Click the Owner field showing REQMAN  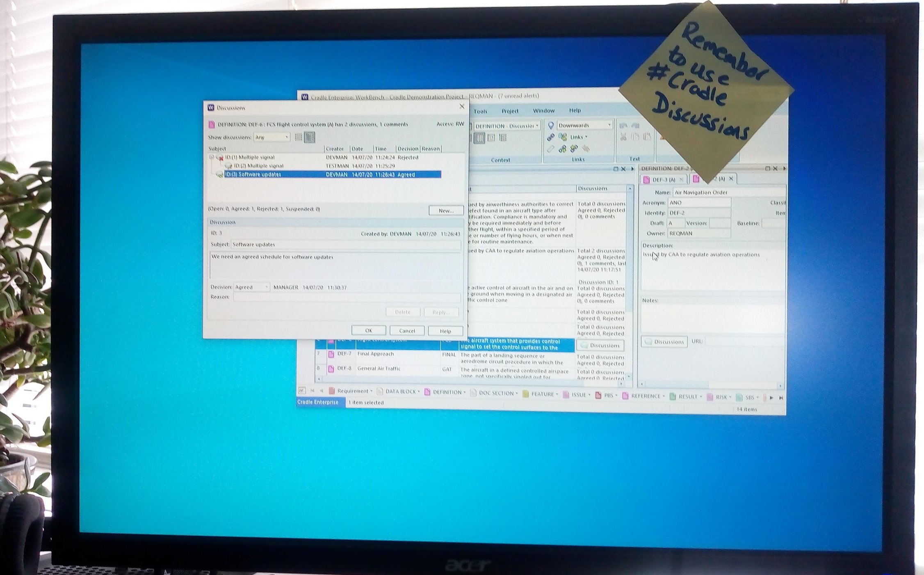pyautogui.click(x=699, y=234)
